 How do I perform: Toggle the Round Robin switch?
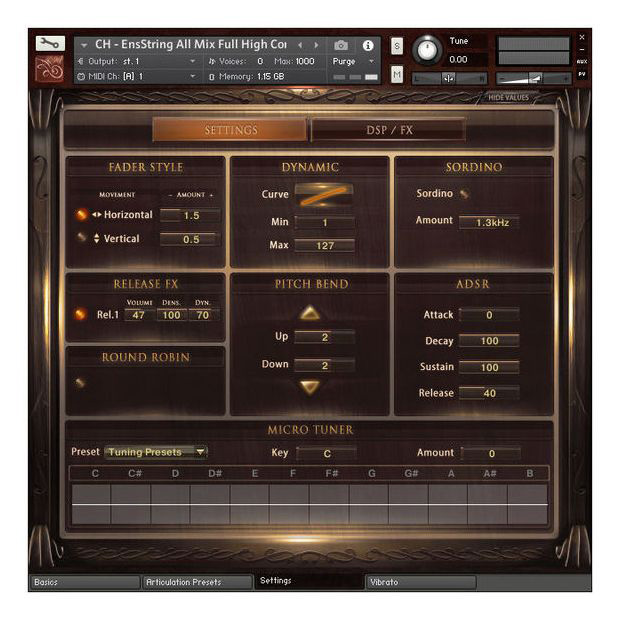[x=80, y=382]
